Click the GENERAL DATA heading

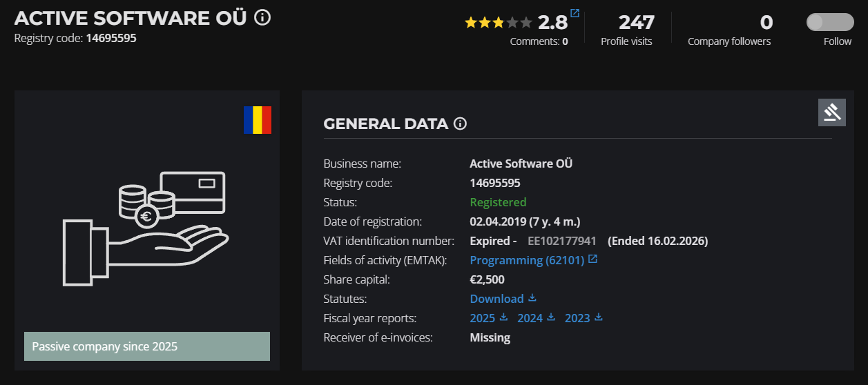point(385,124)
